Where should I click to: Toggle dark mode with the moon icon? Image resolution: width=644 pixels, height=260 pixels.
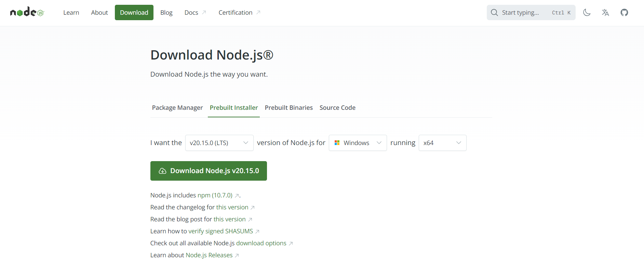click(587, 13)
